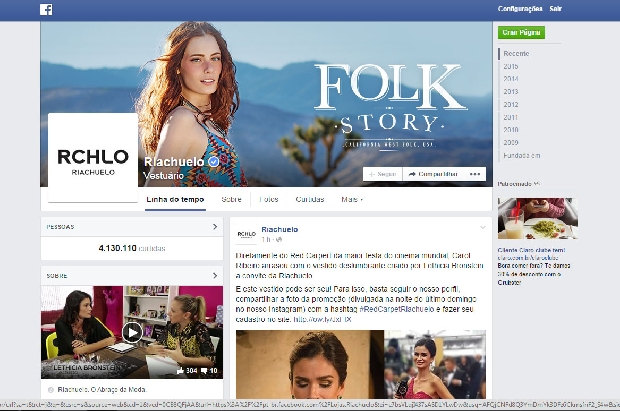This screenshot has height=411, width=620.
Task: Open the post author Riachuelo link
Action: pyautogui.click(x=280, y=229)
